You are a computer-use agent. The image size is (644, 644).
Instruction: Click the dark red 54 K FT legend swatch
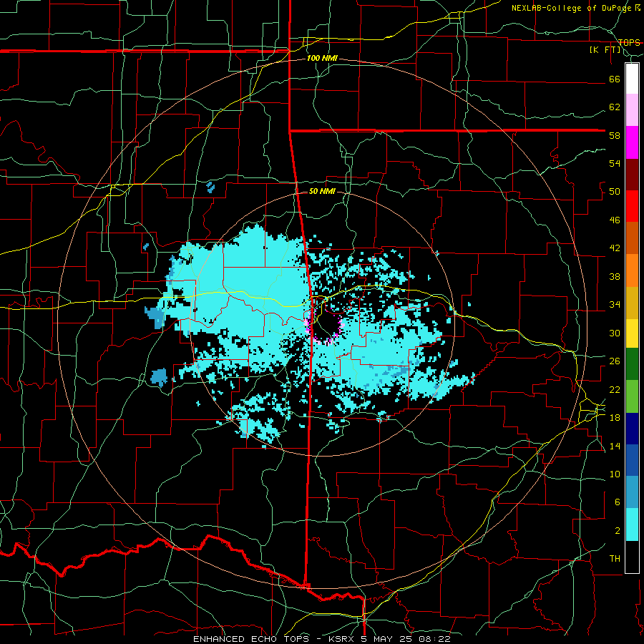[x=632, y=174]
